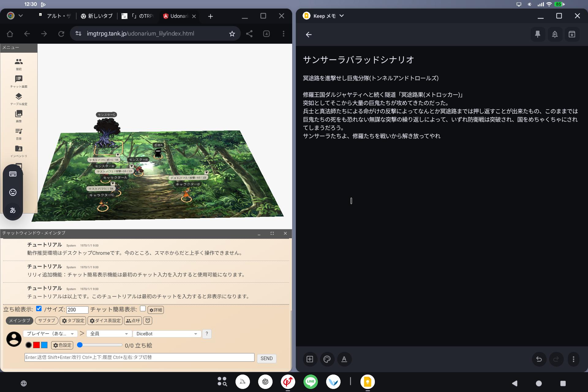Open the チャット画面 chat icon
The height and width of the screenshot is (392, 588).
(19, 79)
